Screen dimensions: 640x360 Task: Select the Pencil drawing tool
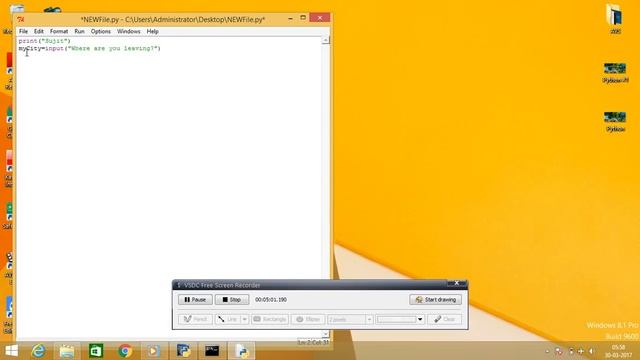click(195, 319)
